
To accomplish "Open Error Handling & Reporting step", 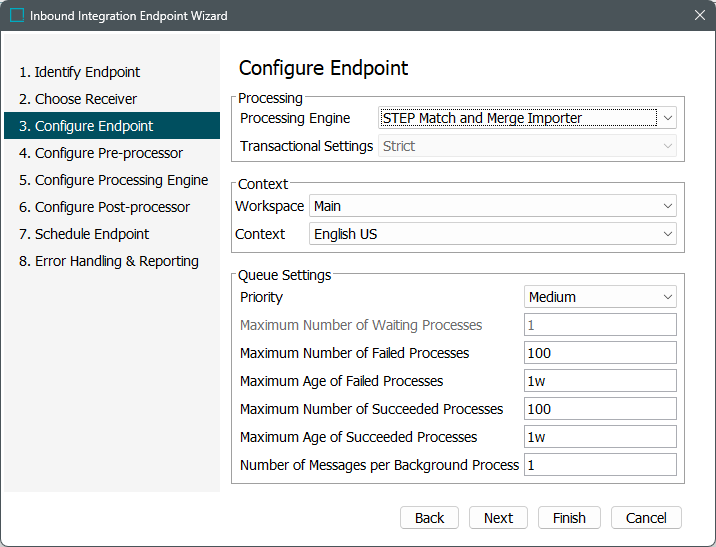I will click(x=109, y=261).
